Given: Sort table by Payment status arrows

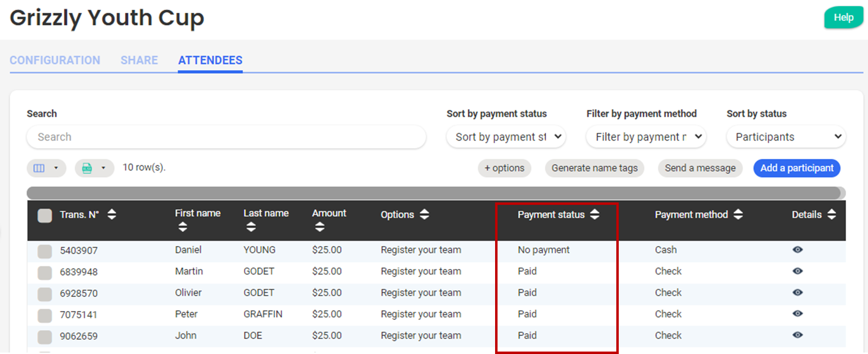Looking at the screenshot, I should point(594,215).
